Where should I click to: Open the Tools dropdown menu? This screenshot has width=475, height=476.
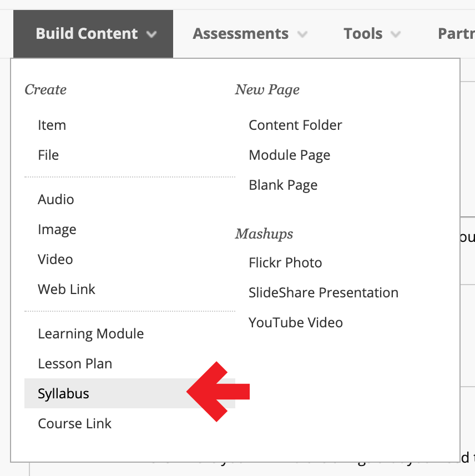[363, 34]
